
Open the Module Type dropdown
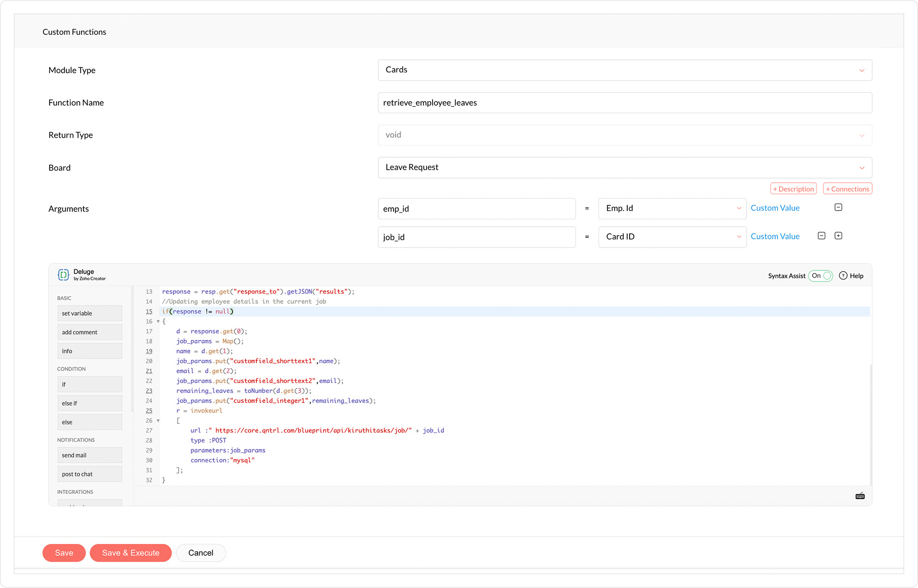tap(625, 70)
